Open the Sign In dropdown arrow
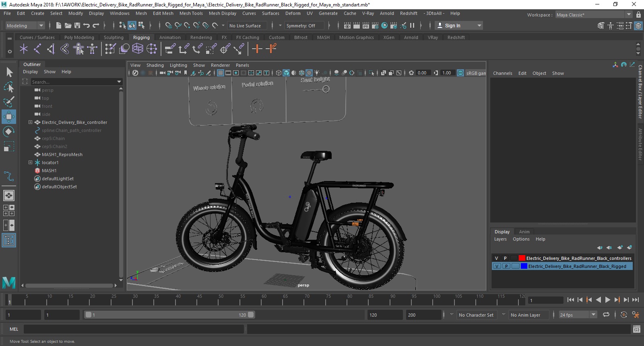The height and width of the screenshot is (346, 644). tap(479, 25)
